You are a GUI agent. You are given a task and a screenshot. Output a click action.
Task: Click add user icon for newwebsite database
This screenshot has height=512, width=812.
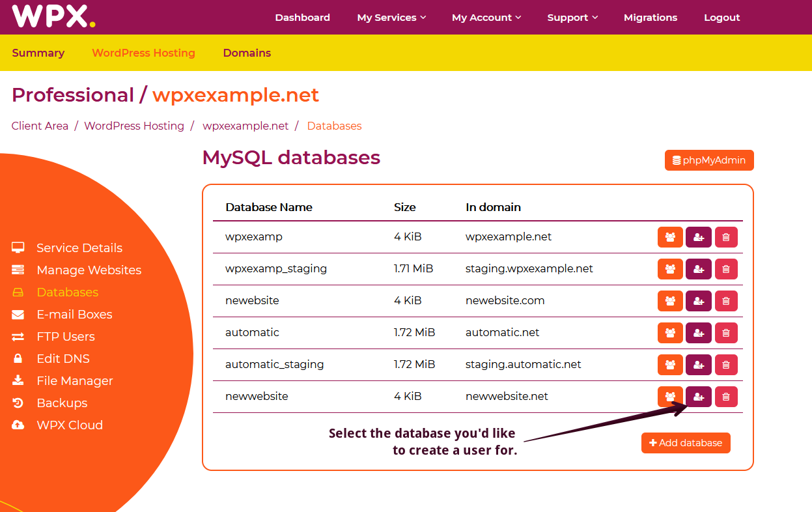[698, 397]
